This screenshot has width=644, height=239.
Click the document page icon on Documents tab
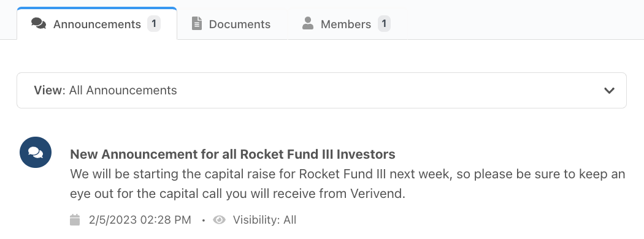197,23
